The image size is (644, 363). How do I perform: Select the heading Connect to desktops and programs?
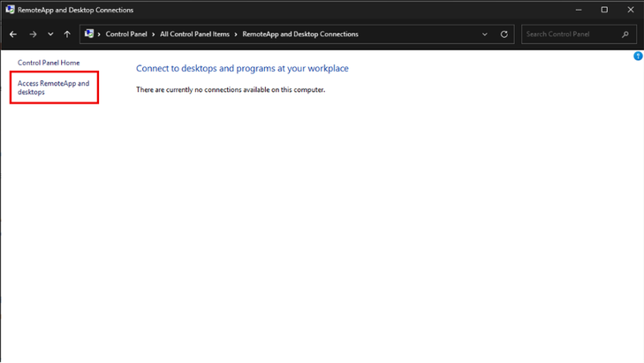pos(242,69)
